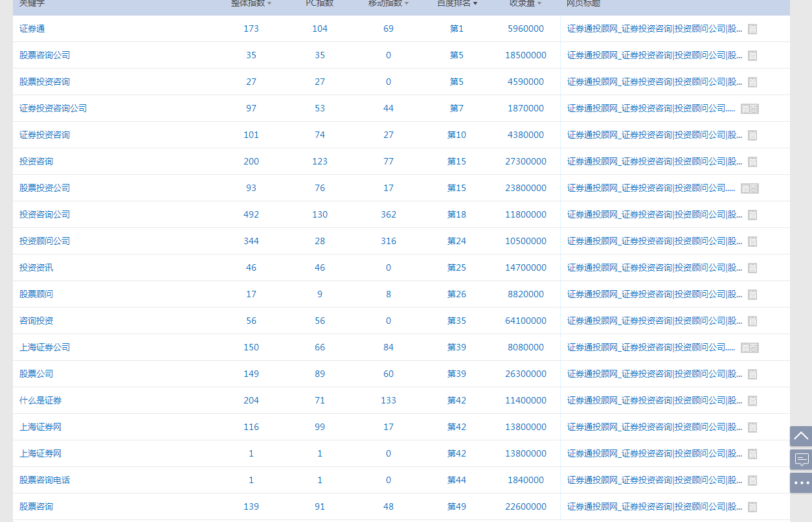The height and width of the screenshot is (522, 812).
Task: Click the 64100000 indexed count value
Action: 525,321
